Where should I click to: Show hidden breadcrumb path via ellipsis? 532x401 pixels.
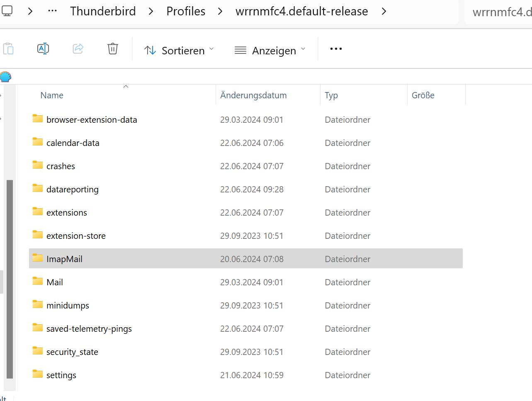tap(52, 11)
